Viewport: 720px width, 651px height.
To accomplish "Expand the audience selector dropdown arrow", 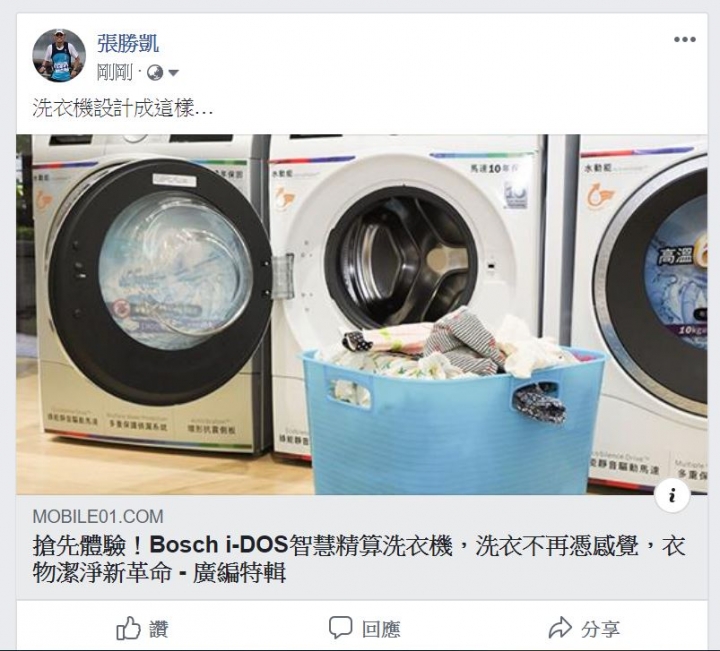I will coord(173,73).
